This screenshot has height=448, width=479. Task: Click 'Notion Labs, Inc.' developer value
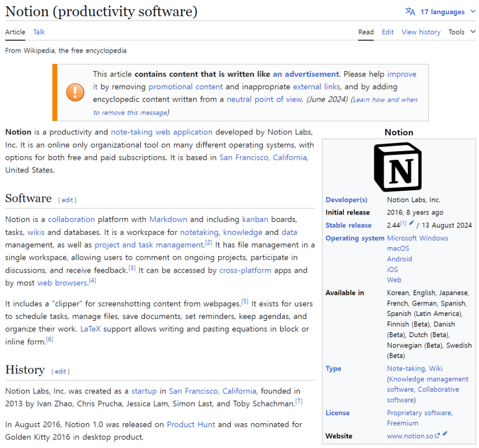click(413, 200)
